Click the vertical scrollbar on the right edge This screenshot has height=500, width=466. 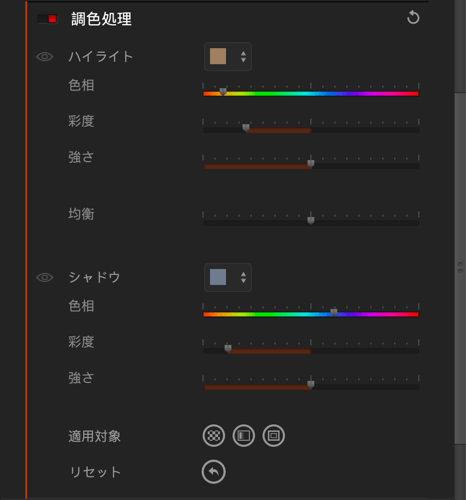coord(460,268)
